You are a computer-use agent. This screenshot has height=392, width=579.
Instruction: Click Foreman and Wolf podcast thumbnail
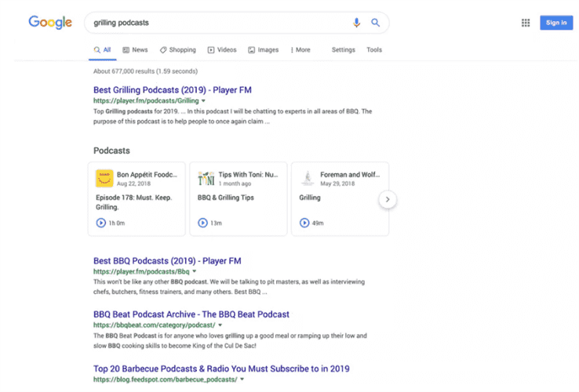[x=308, y=178]
